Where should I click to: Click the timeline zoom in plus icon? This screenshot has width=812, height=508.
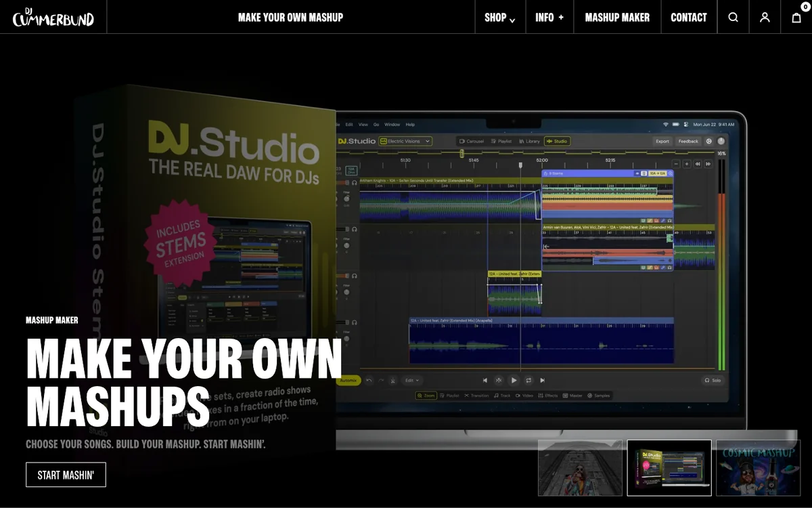(687, 164)
